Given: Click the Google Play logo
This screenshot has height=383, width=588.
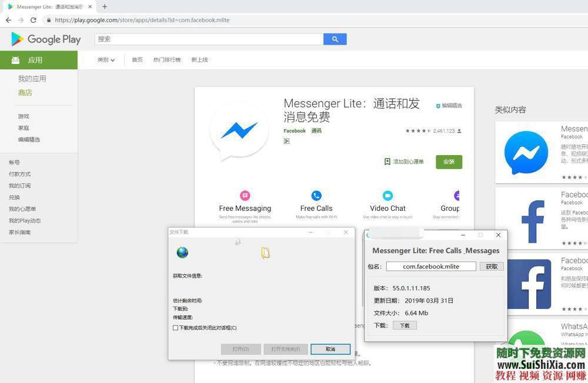Looking at the screenshot, I should point(46,39).
